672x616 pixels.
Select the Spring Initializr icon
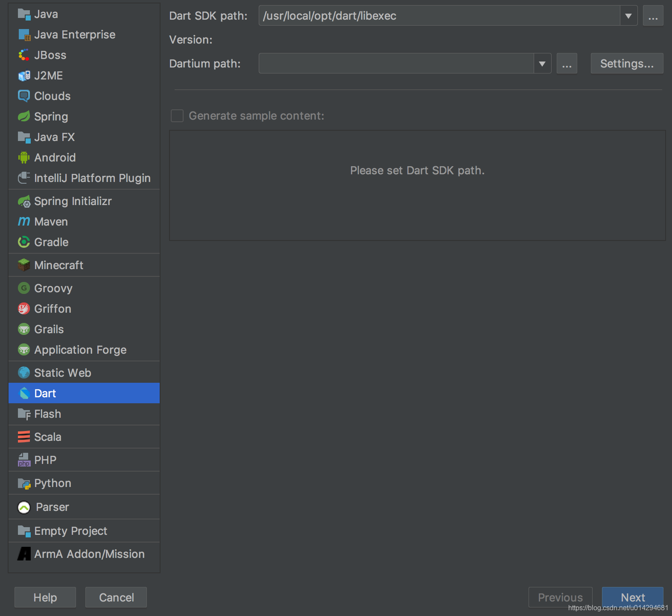tap(24, 201)
